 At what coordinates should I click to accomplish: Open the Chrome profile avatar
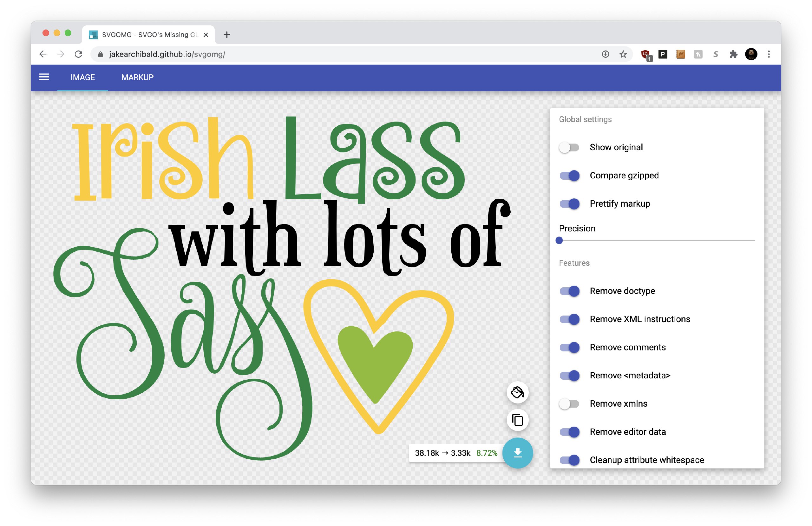tap(751, 54)
